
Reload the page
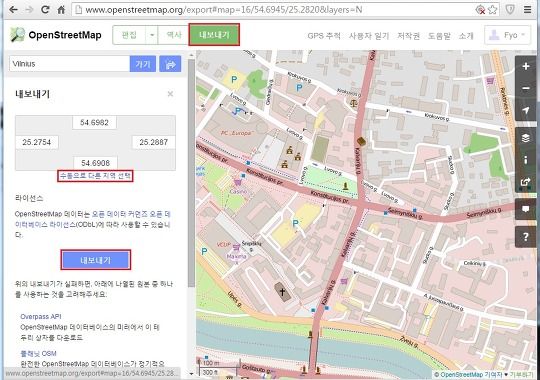(x=45, y=10)
